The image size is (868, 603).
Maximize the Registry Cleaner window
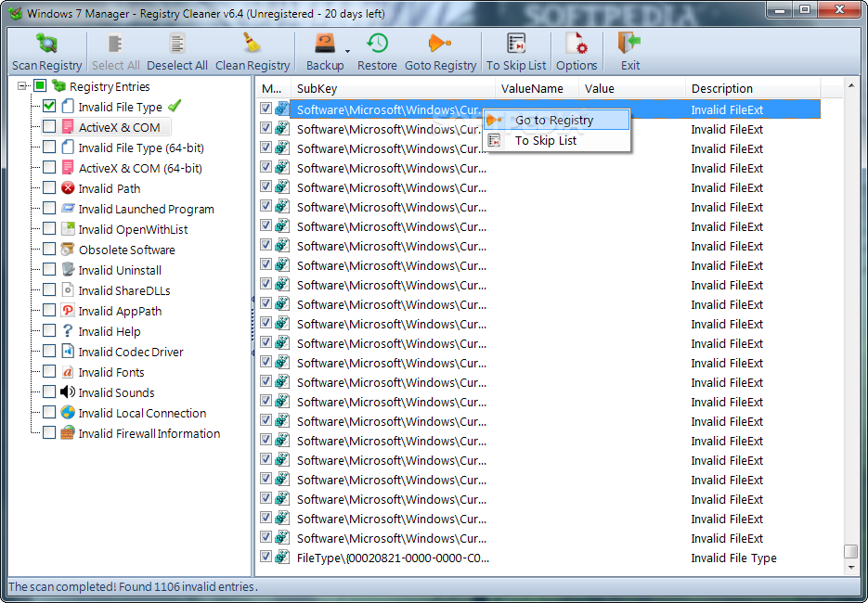(804, 9)
